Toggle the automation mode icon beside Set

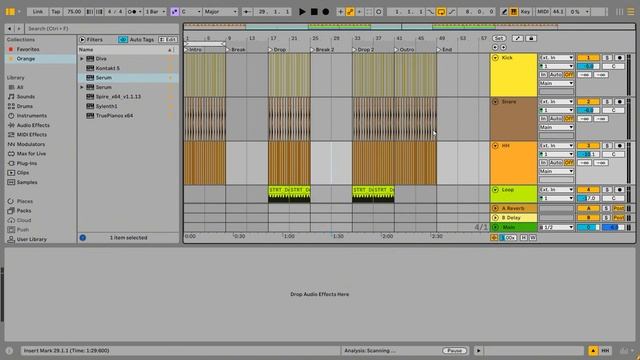click(x=518, y=38)
